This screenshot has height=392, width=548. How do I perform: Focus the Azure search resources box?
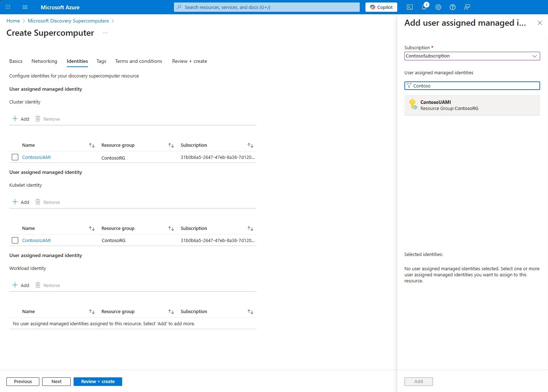point(267,7)
